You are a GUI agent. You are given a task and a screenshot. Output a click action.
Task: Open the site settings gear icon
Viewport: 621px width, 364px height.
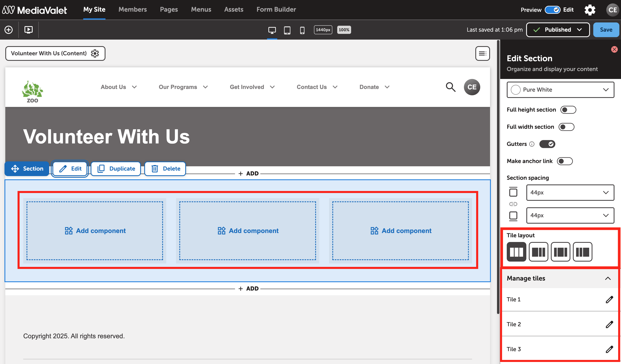click(590, 10)
